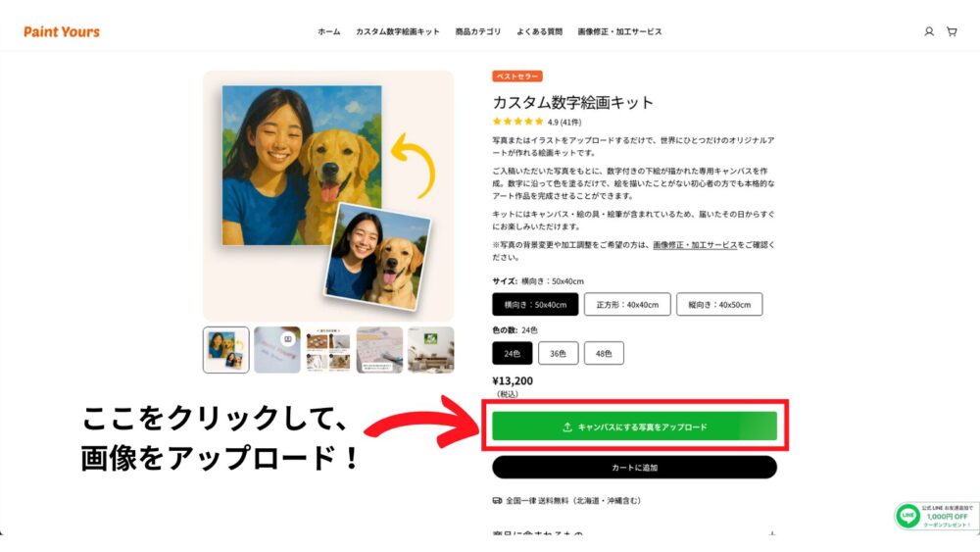The width and height of the screenshot is (980, 552).
Task: Select the 横向き 50x40cm size option
Action: [x=535, y=305]
